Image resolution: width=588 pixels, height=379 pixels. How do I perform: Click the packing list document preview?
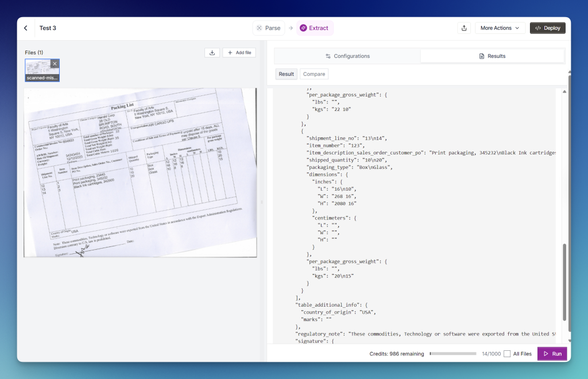[140, 172]
